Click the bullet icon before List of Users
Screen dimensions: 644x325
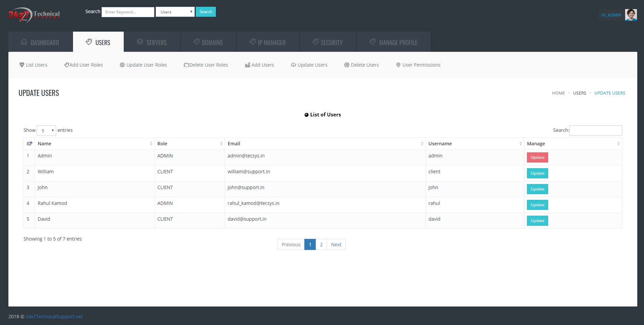pos(306,115)
